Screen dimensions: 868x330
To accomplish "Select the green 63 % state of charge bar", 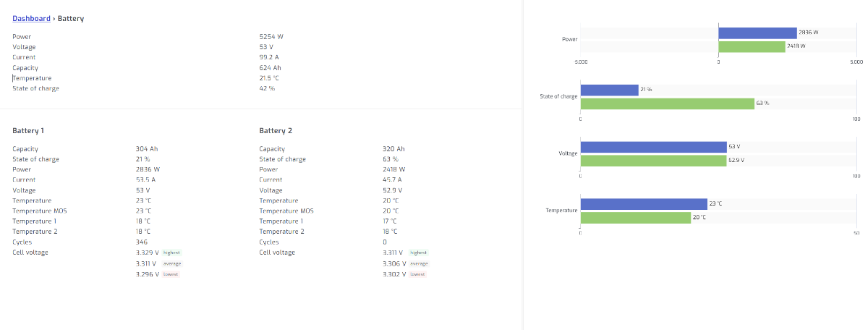I will click(667, 103).
